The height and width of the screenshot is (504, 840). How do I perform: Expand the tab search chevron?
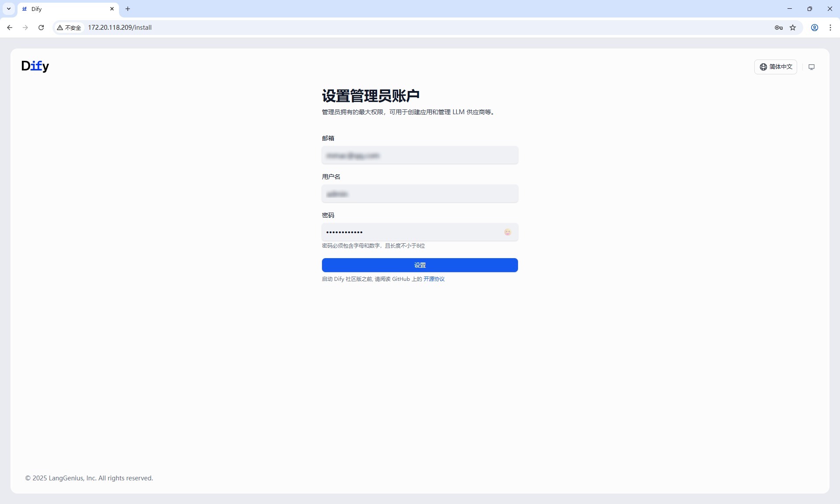(9, 9)
